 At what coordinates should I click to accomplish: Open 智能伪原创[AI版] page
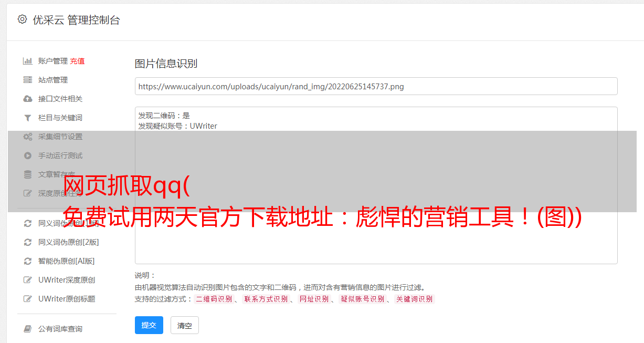point(67,261)
